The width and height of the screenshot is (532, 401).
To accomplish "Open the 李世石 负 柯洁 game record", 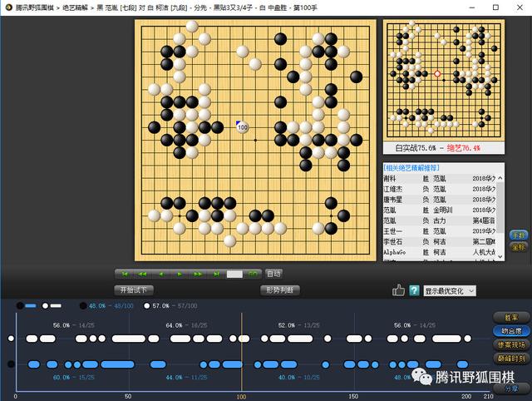I will 440,241.
